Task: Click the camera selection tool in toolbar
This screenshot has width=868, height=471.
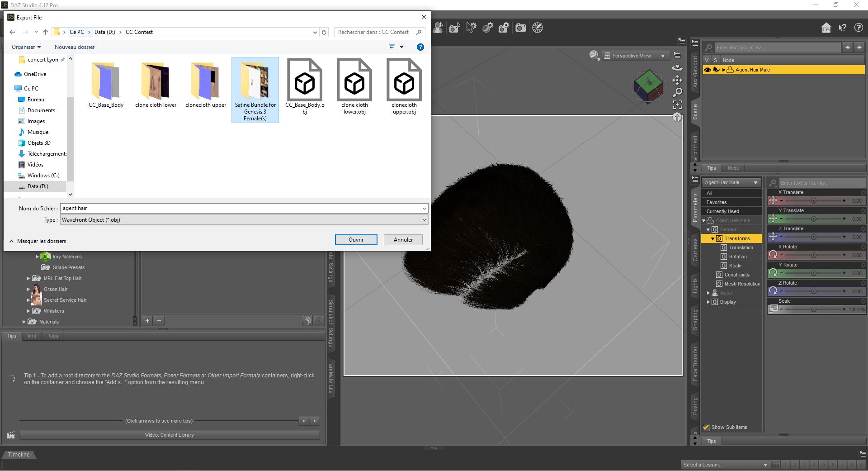Action: point(454,28)
